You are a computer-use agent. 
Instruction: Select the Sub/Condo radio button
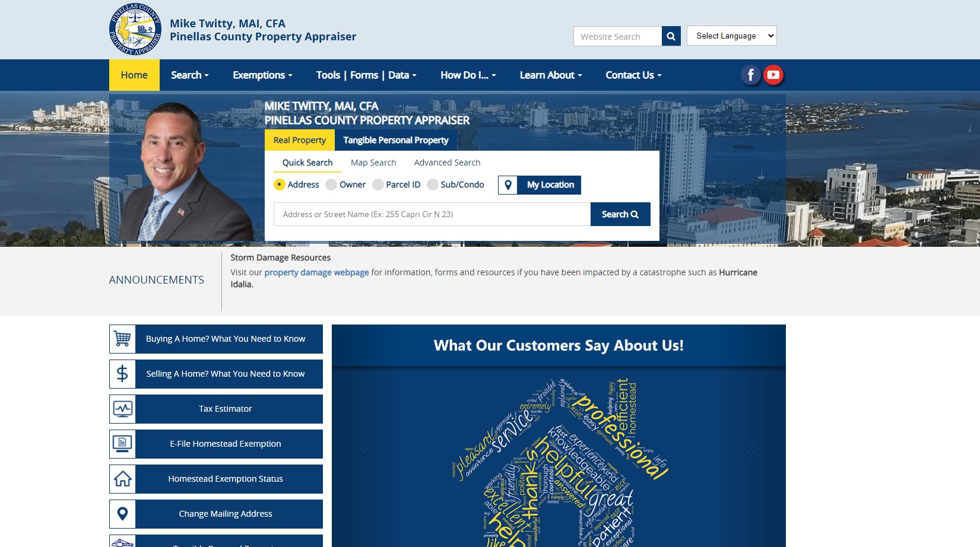tap(432, 185)
